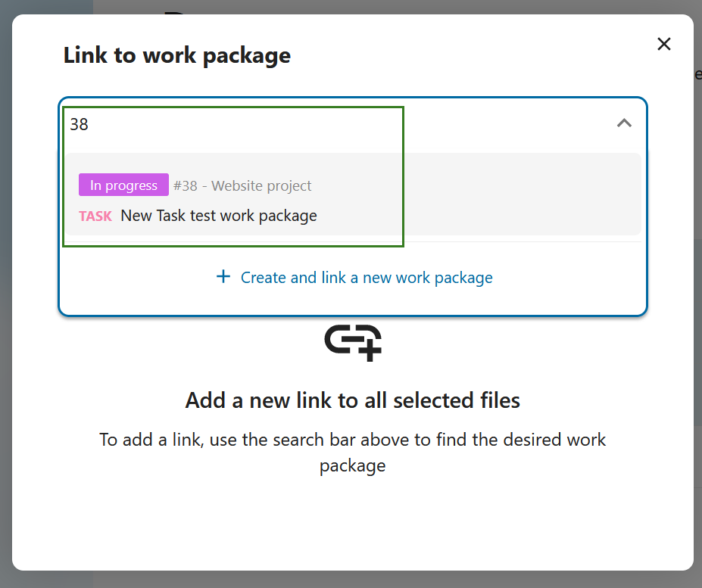Click the "In progress" status to change it
This screenshot has height=588, width=702.
[x=123, y=185]
